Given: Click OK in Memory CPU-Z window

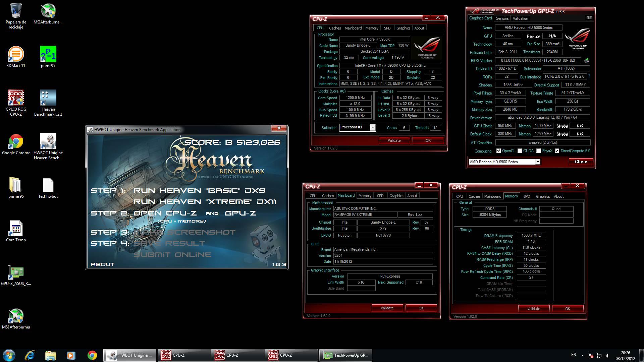Looking at the screenshot, I should click(568, 309).
